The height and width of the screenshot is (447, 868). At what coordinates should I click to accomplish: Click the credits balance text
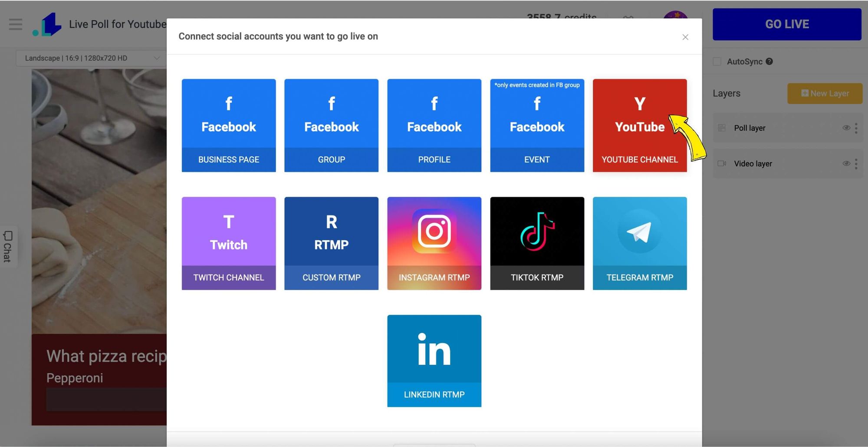[x=562, y=16]
